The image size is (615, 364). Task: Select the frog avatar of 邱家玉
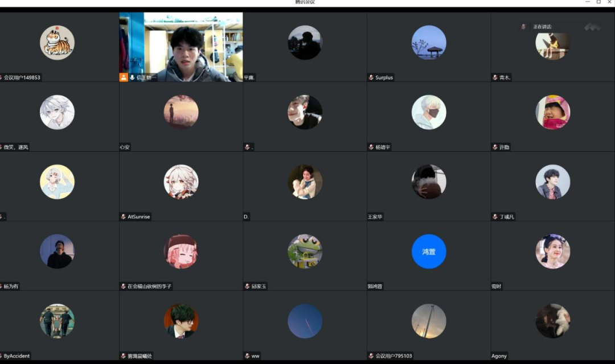point(305,251)
